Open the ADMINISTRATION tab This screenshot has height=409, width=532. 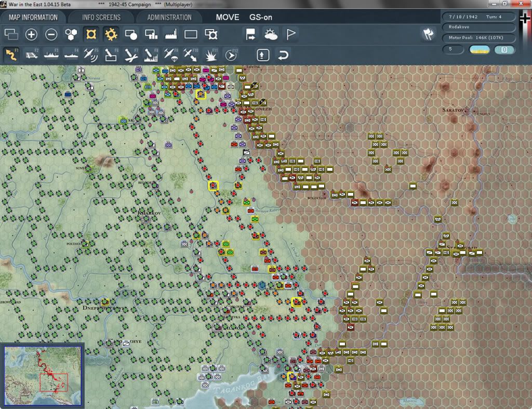click(x=169, y=17)
